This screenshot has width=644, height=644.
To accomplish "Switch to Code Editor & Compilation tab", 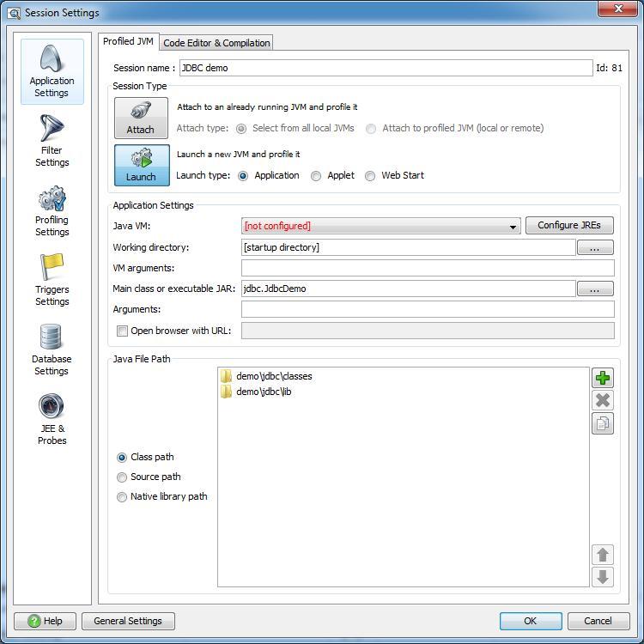I will 216,43.
